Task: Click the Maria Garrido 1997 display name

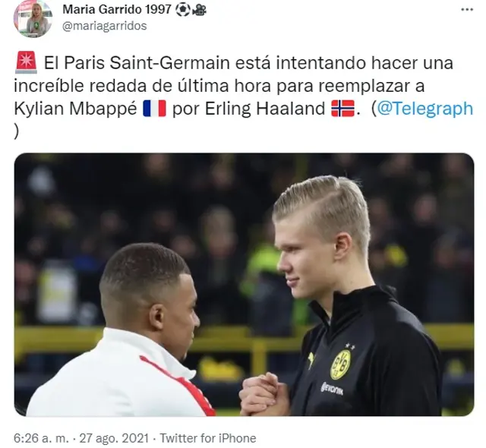Action: [x=117, y=10]
